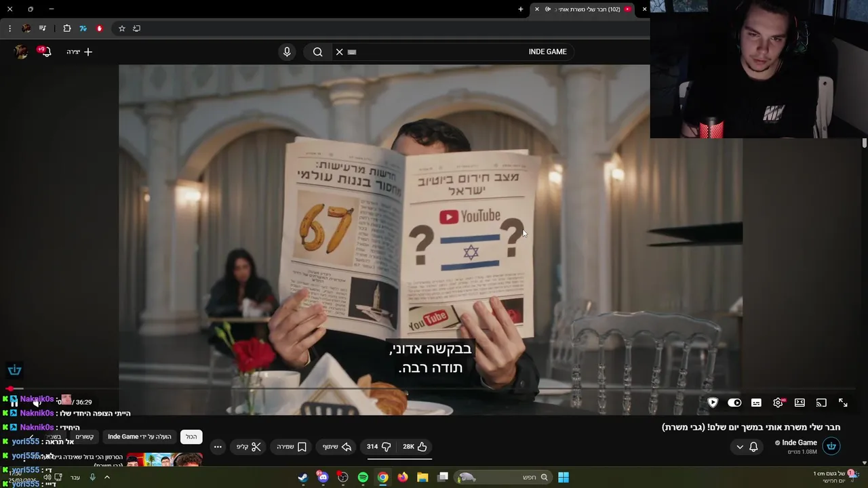Click the Share button under the video
The image size is (868, 488).
click(337, 447)
